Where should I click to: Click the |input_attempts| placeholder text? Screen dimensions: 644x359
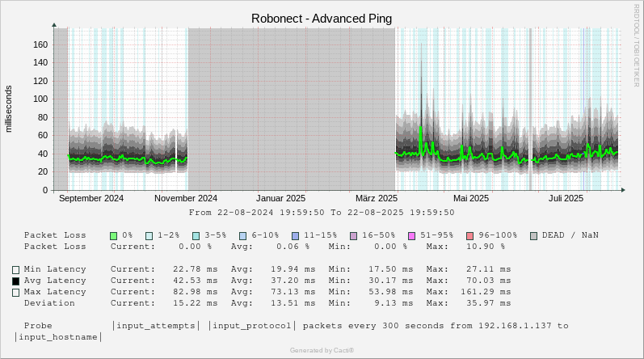(156, 326)
